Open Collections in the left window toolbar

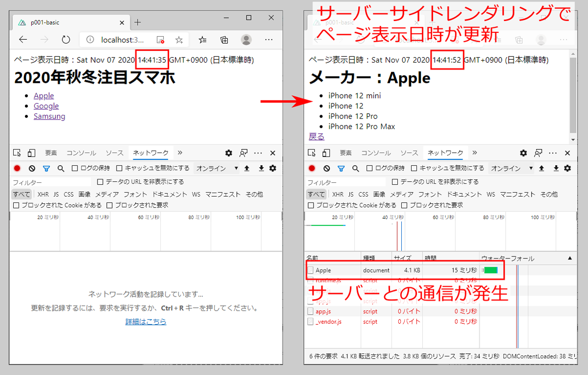tap(224, 40)
